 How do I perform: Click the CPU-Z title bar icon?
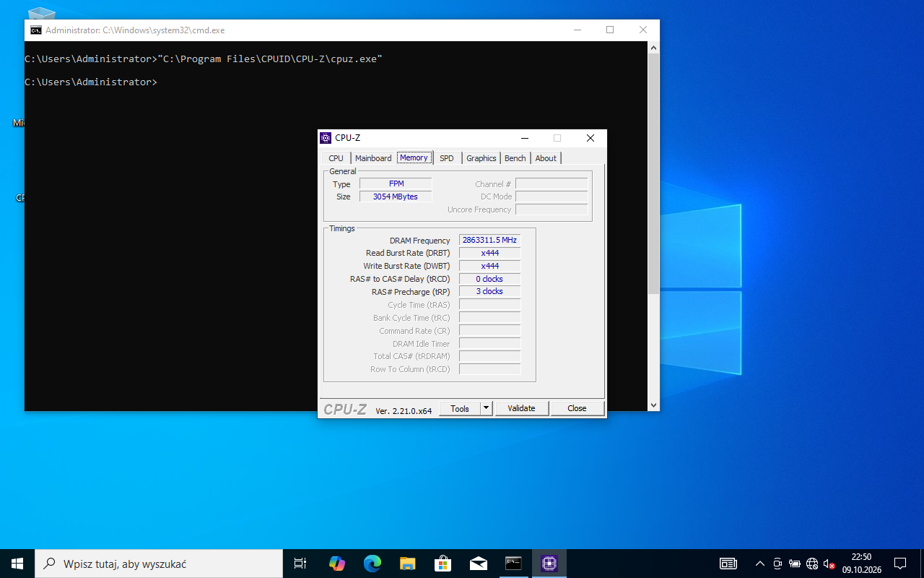[326, 138]
